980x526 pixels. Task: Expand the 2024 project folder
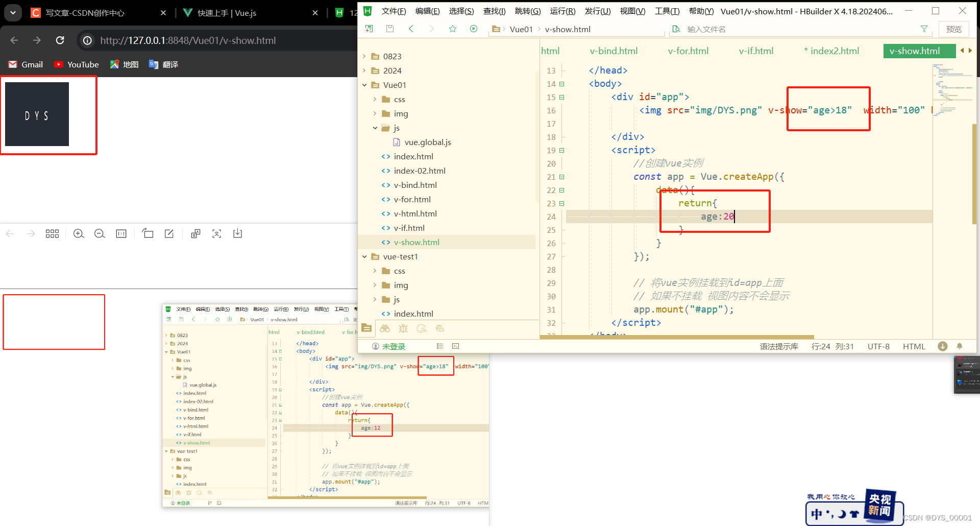click(364, 70)
